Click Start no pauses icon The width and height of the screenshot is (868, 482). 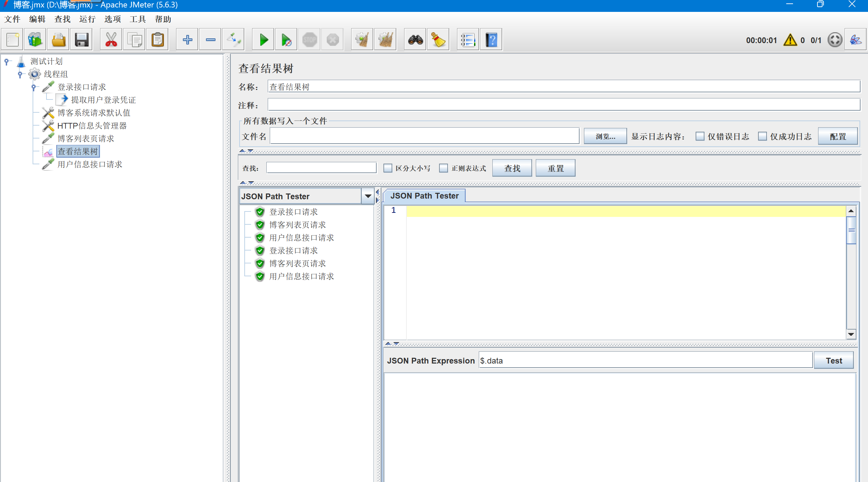[x=286, y=40]
